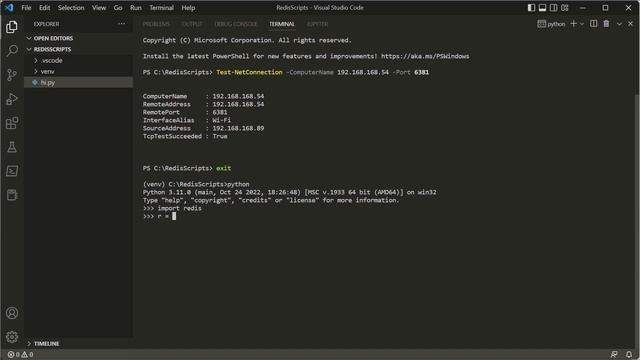The height and width of the screenshot is (360, 640).
Task: Open the Extensions view icon
Action: [12, 123]
